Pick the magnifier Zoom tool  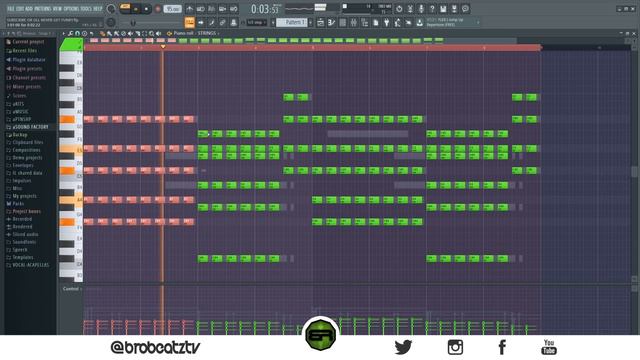coord(151,33)
